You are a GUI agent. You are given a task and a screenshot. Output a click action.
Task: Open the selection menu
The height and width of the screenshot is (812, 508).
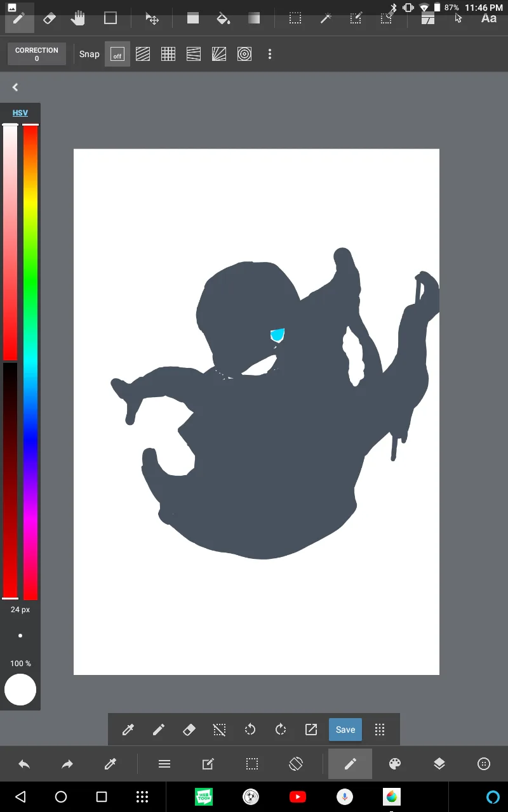click(x=252, y=764)
